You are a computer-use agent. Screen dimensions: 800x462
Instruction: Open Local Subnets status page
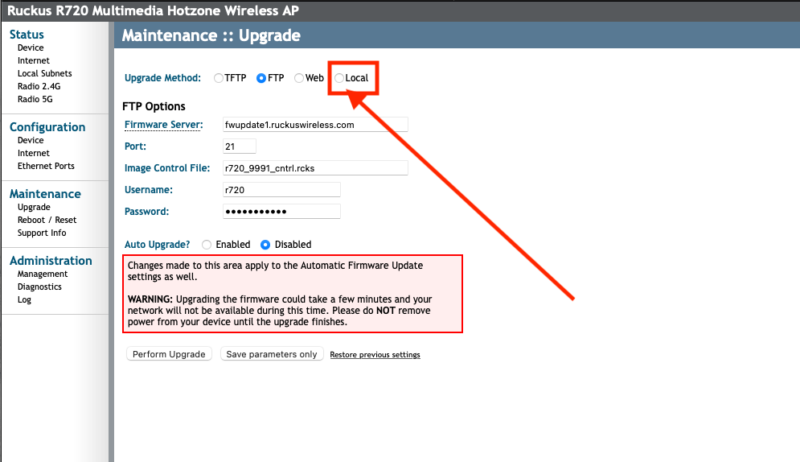tap(46, 73)
